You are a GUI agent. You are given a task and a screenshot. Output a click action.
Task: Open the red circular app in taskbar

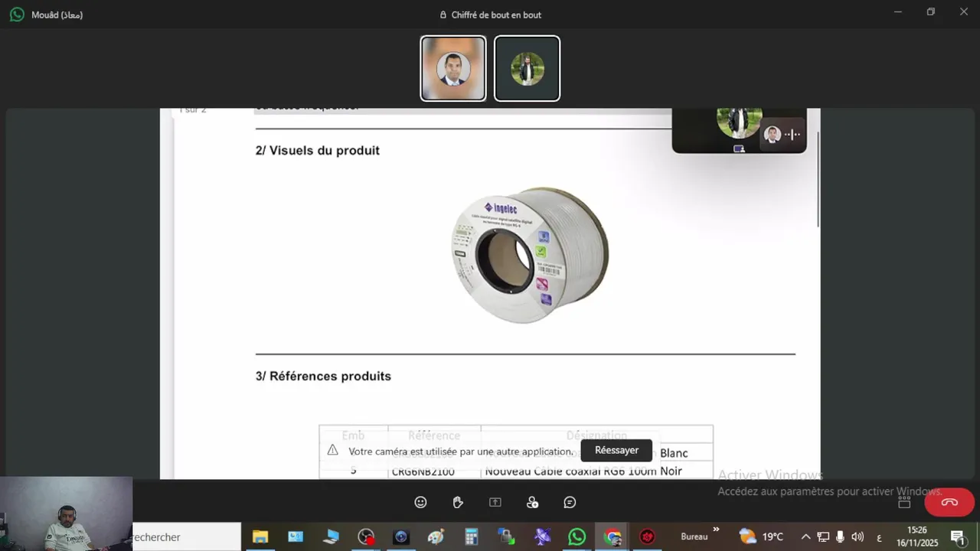[648, 537]
